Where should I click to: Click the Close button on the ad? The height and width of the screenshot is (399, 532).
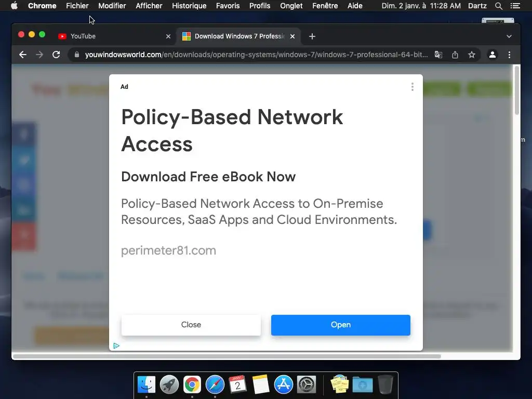coord(191,325)
